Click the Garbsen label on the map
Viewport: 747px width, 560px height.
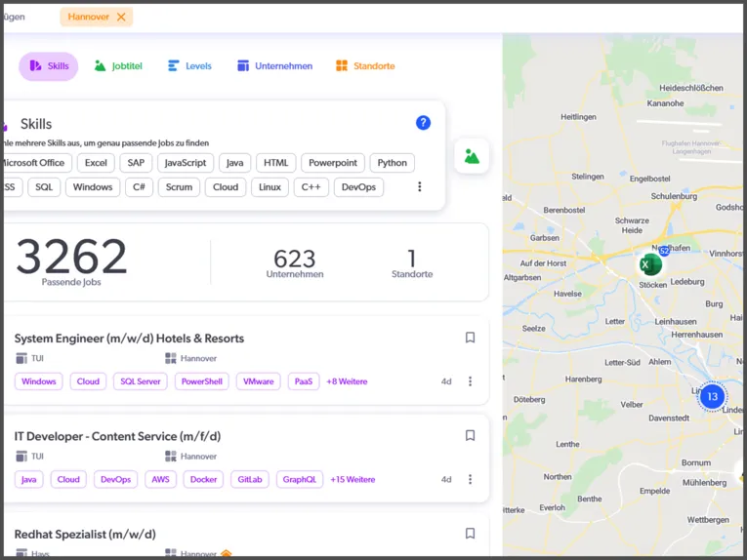tap(545, 238)
